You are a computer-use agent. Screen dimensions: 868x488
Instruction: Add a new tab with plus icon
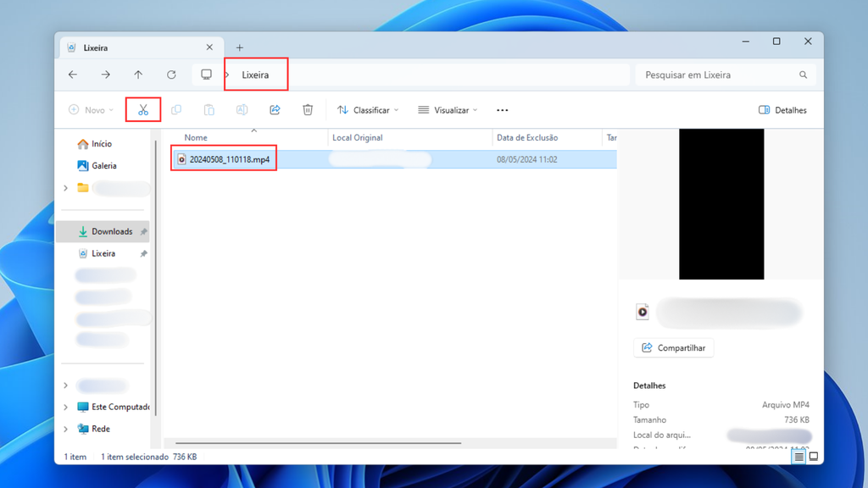point(240,47)
